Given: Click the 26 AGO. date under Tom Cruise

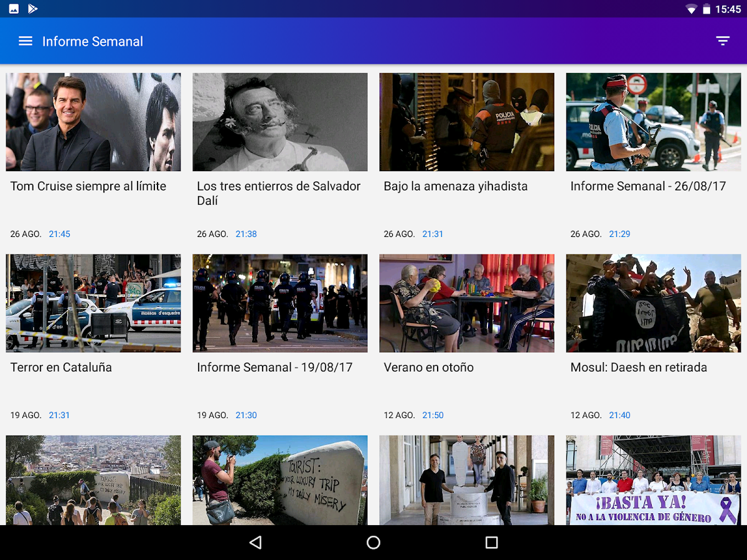Looking at the screenshot, I should 26,234.
